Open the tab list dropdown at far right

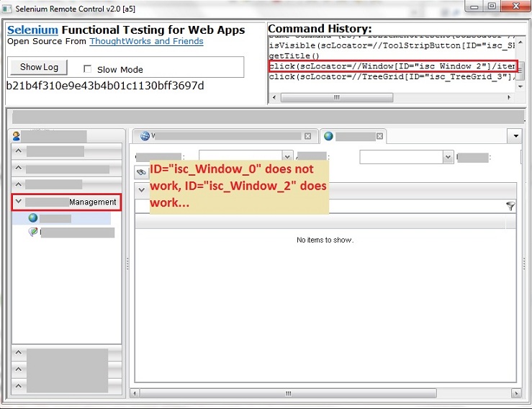(x=515, y=136)
